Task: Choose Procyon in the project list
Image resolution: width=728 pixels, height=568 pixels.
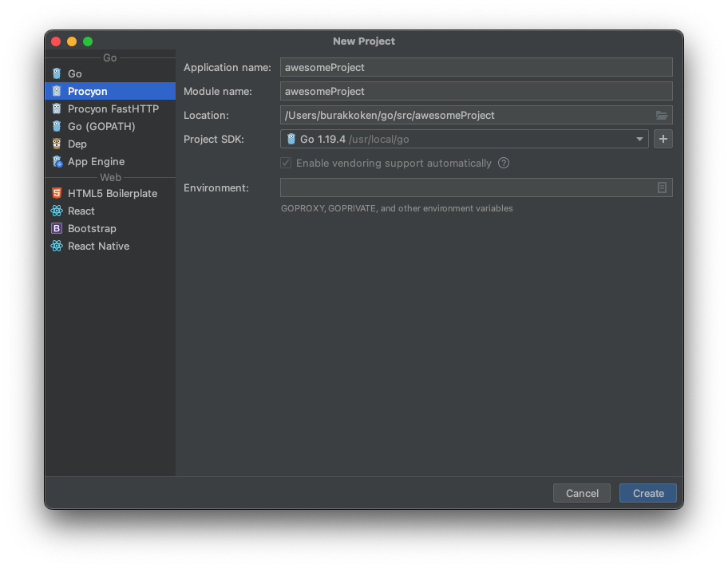Action: click(110, 92)
